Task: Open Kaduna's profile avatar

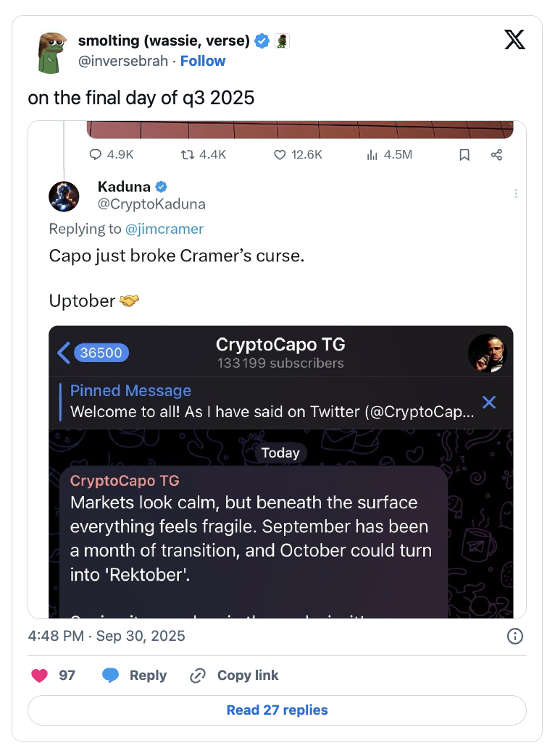Action: coord(64,196)
